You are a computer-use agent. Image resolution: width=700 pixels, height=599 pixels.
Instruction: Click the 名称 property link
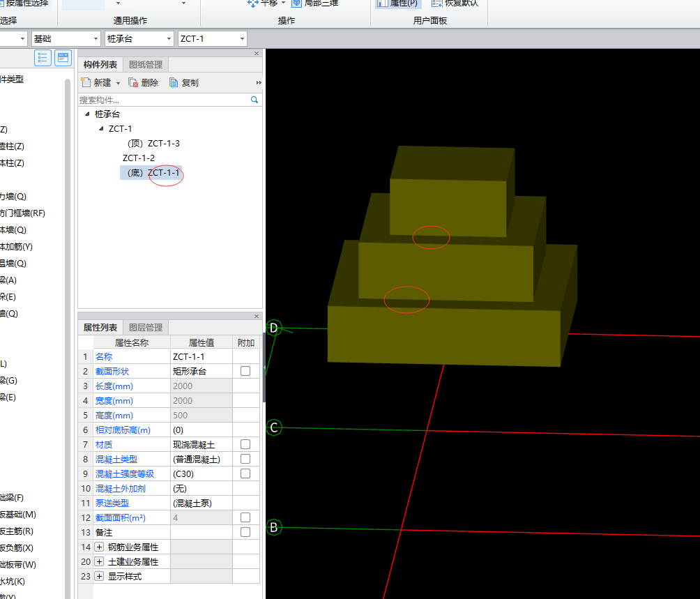click(104, 356)
